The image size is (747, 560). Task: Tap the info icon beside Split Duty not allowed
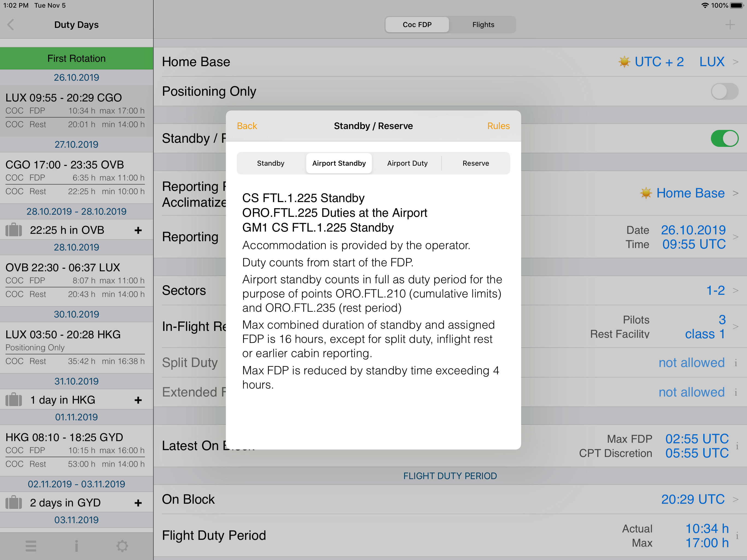point(736,363)
